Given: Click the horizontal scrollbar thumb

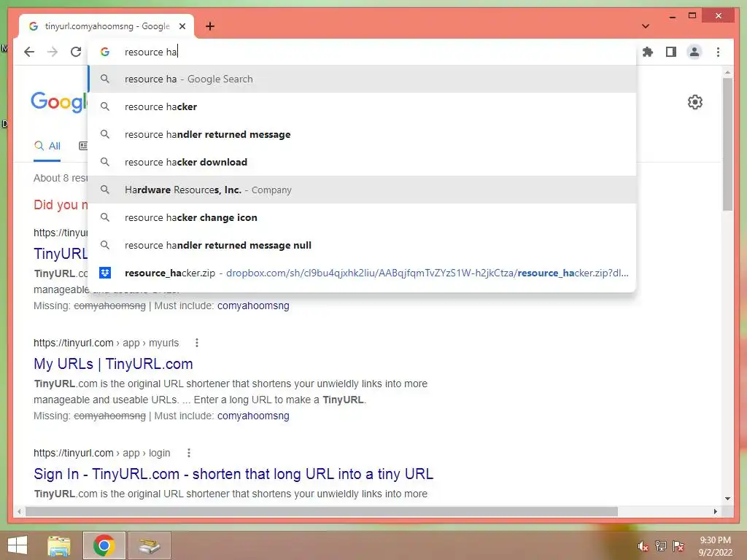Looking at the screenshot, I should pos(322,511).
